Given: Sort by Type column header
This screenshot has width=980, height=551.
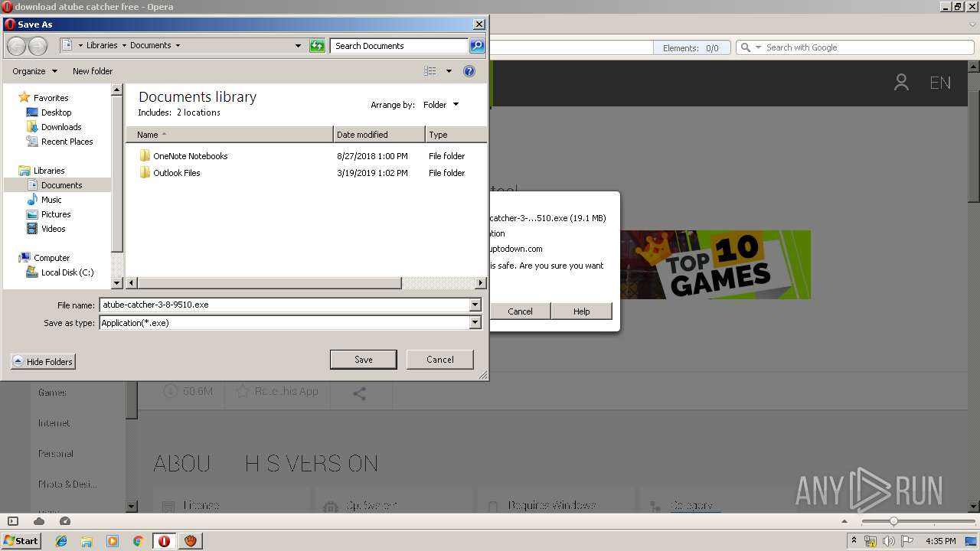Looking at the screenshot, I should pos(456,135).
